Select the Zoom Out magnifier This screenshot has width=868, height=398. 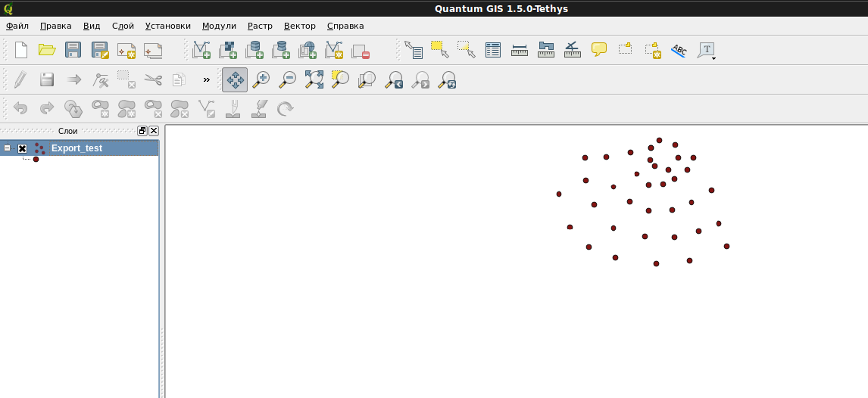(x=287, y=79)
